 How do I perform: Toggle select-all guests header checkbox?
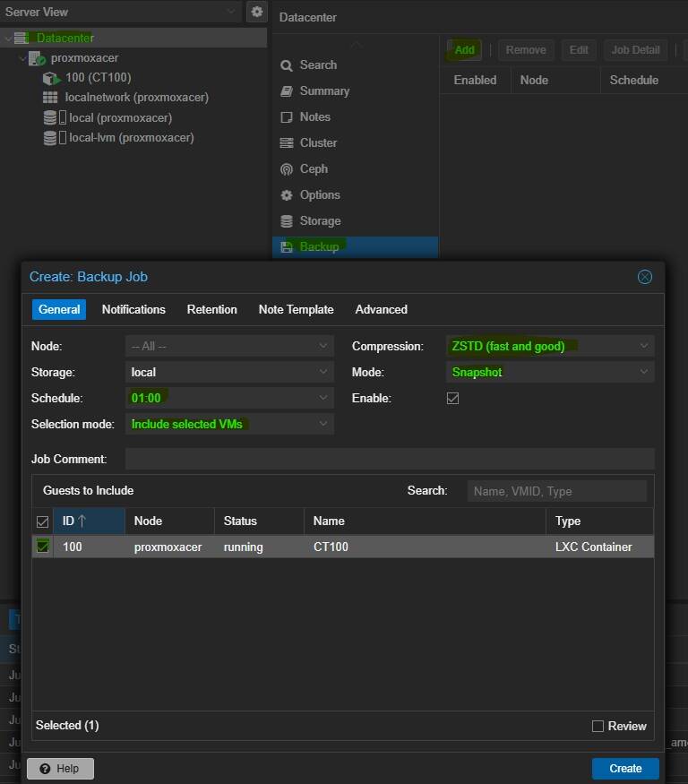click(x=42, y=521)
